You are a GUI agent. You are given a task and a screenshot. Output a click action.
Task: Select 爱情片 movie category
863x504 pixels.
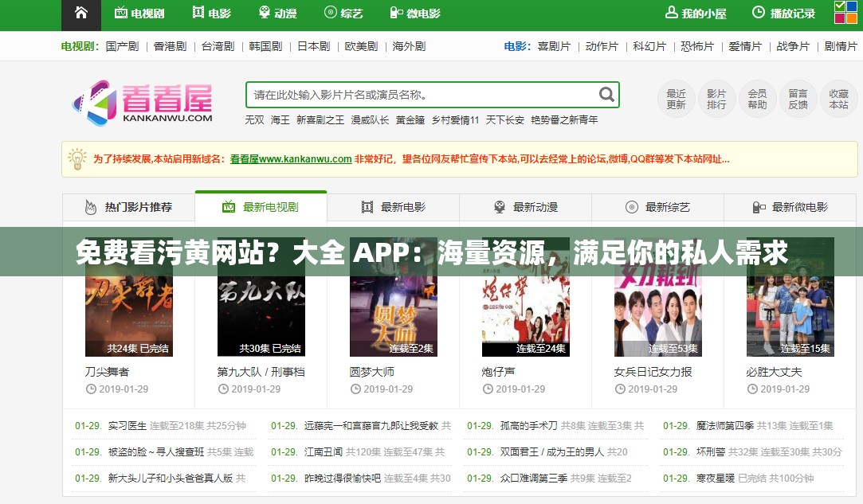click(x=745, y=46)
